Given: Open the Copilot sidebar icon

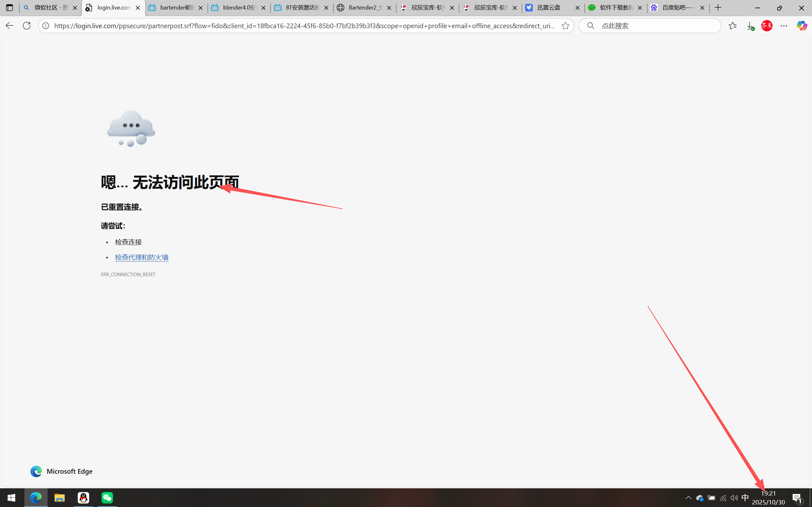Looking at the screenshot, I should [802, 25].
